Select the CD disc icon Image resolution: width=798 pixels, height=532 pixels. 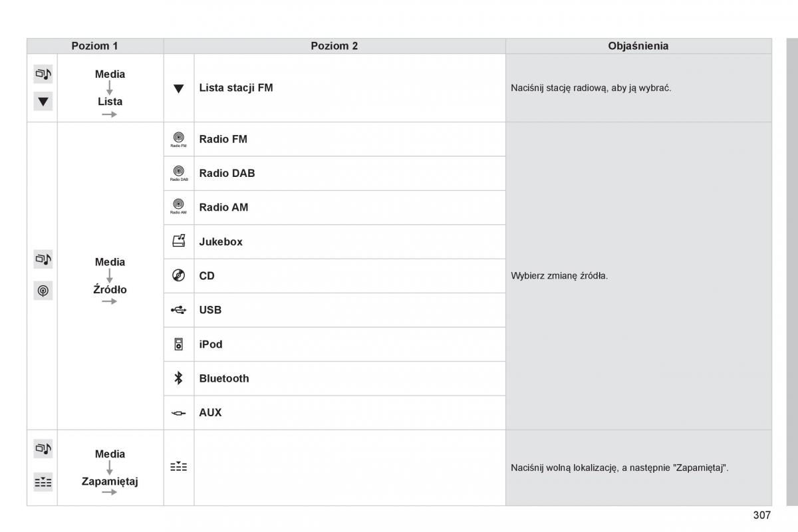tap(178, 276)
